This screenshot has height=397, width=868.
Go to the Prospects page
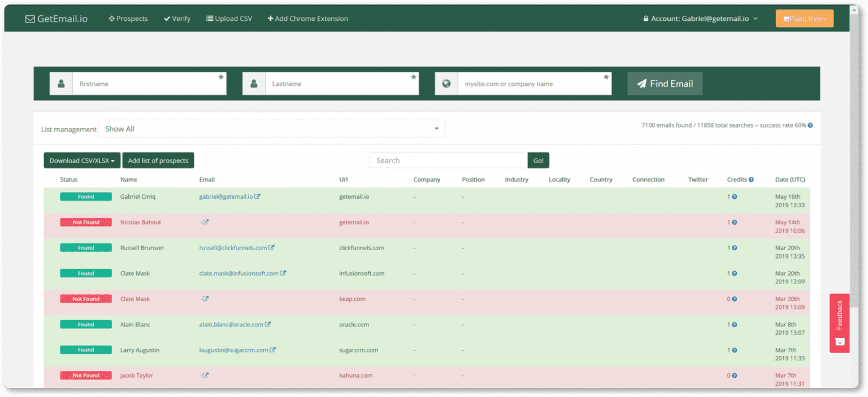[x=128, y=19]
